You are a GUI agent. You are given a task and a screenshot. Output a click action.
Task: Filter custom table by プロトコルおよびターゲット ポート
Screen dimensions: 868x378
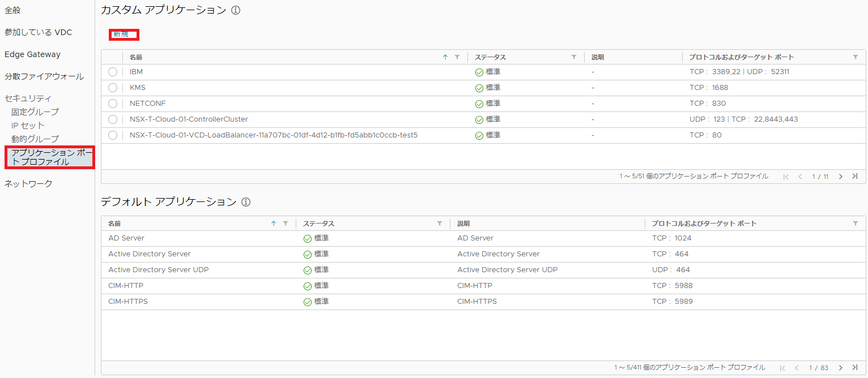click(x=855, y=57)
